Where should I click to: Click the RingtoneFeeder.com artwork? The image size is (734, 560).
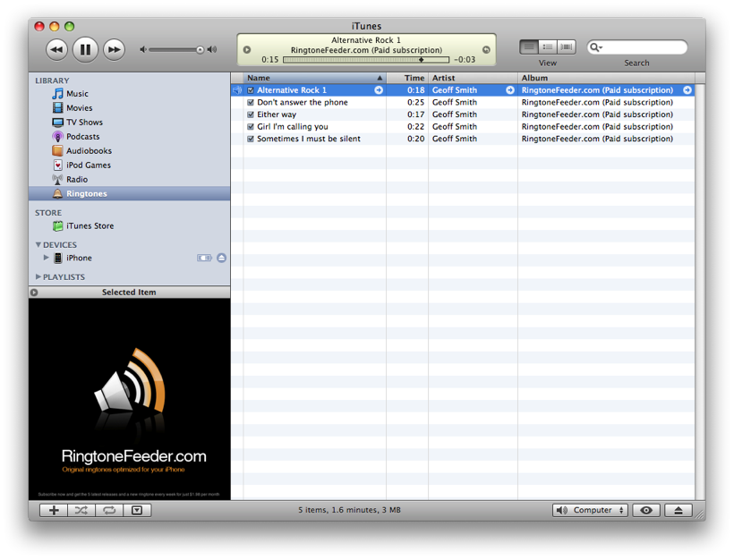click(129, 399)
